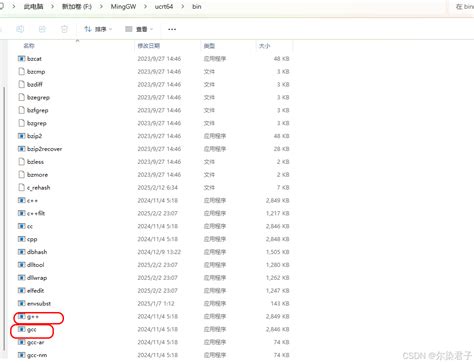Select the bzip2 application icon
The height and width of the screenshot is (364, 474).
tap(21, 136)
